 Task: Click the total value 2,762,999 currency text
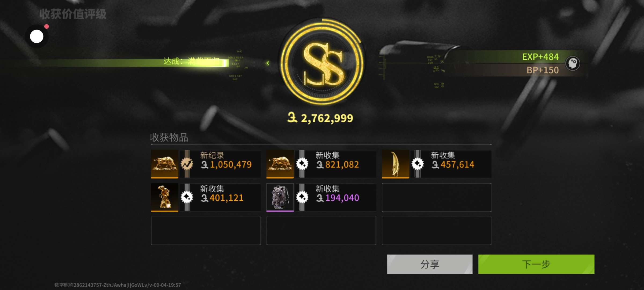pyautogui.click(x=320, y=118)
